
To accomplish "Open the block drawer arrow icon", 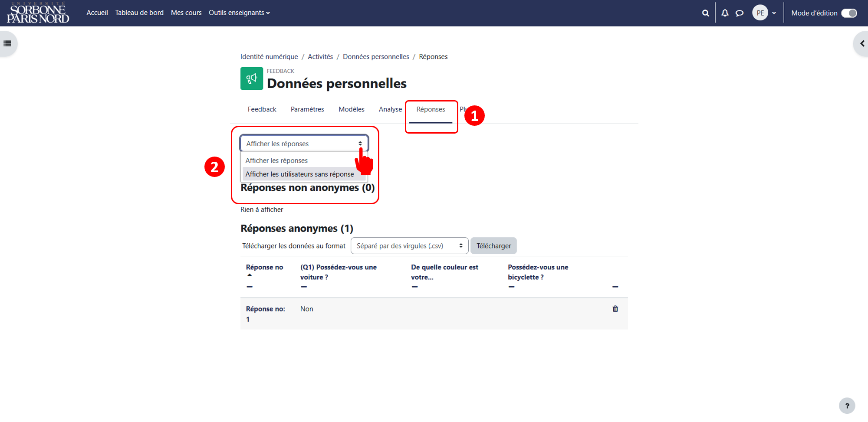I will tap(862, 43).
